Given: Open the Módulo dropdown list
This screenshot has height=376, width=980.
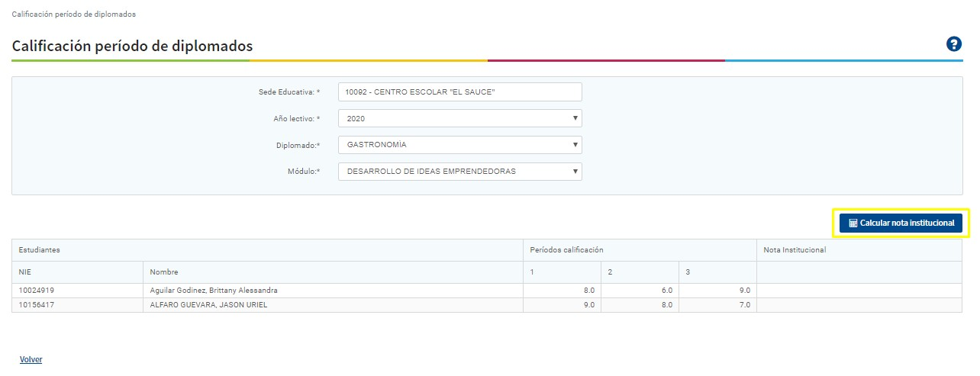Looking at the screenshot, I should 459,172.
